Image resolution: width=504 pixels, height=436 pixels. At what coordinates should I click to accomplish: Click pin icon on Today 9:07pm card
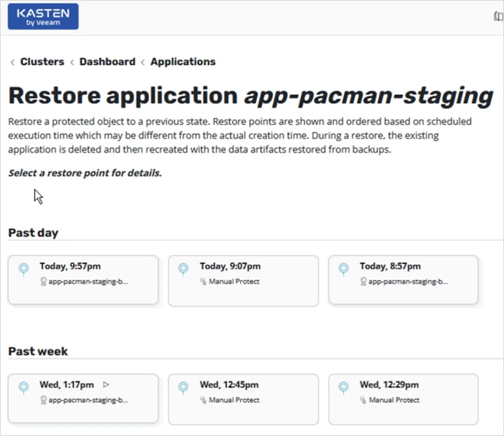click(x=183, y=270)
